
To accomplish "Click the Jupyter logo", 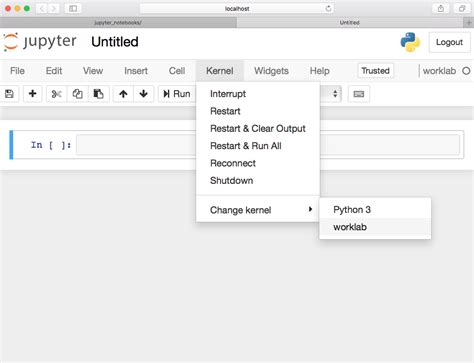I will 40,42.
